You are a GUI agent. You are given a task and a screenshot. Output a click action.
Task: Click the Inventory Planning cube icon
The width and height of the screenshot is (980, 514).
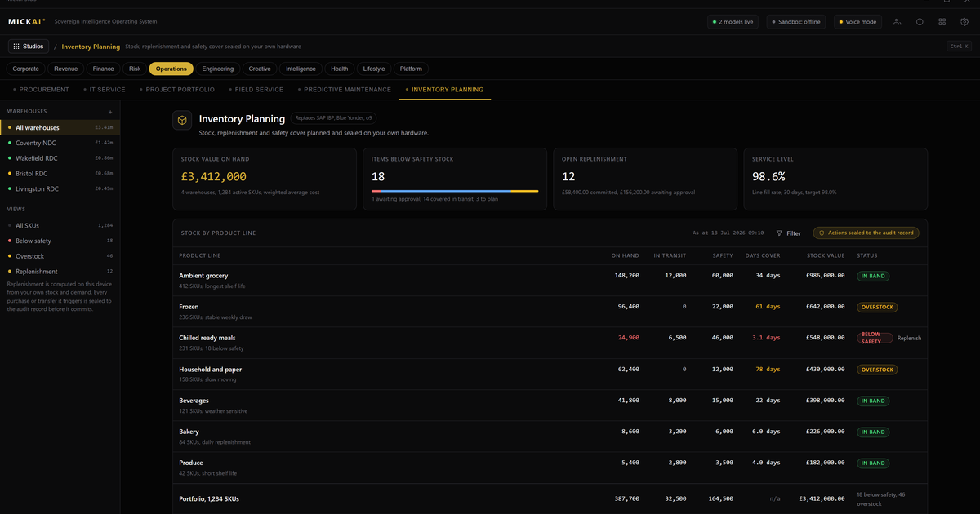tap(181, 121)
